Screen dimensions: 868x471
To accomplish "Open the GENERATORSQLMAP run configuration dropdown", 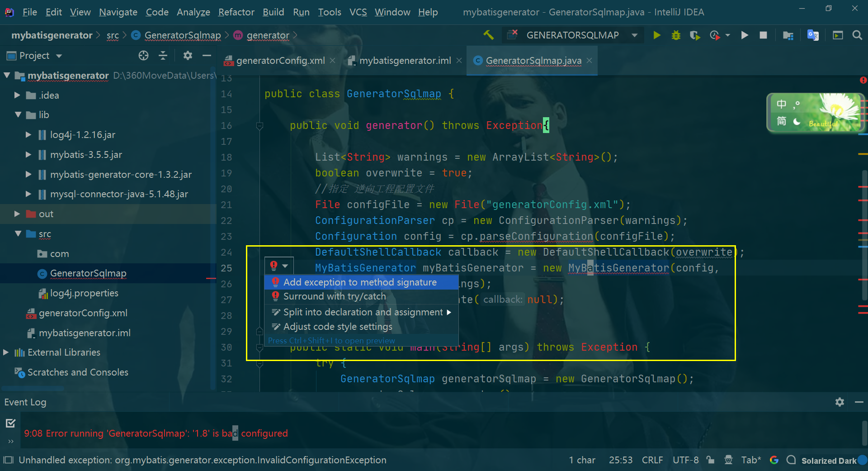I will coord(635,35).
